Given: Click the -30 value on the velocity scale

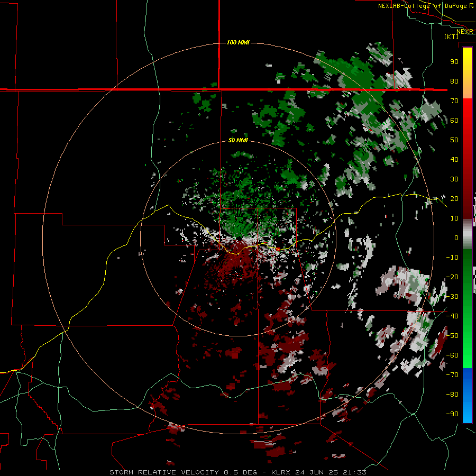Looking at the screenshot, I should pyautogui.click(x=452, y=297).
